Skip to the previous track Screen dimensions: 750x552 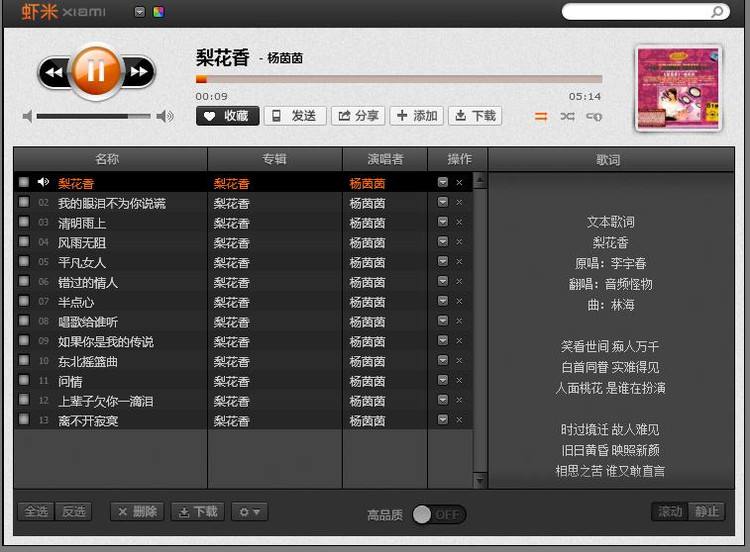(55, 72)
